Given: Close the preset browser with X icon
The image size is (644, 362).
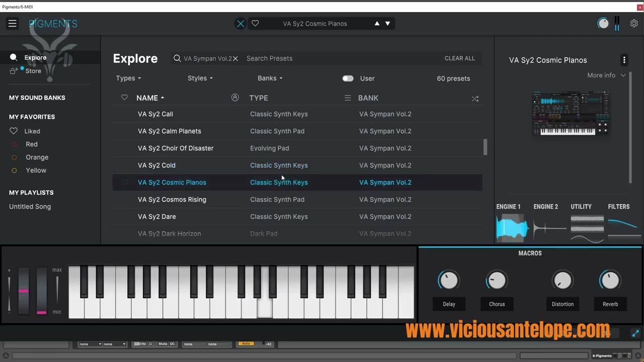Looking at the screenshot, I should pyautogui.click(x=240, y=24).
